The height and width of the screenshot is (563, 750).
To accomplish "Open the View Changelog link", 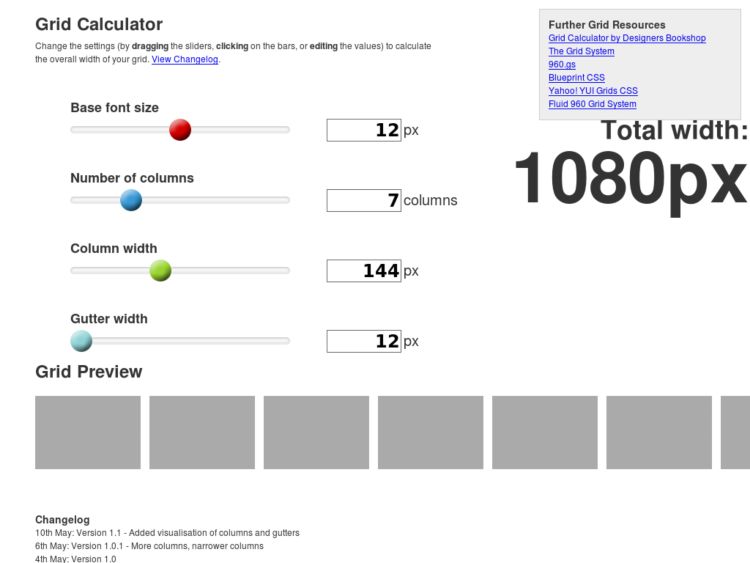I will click(x=185, y=59).
